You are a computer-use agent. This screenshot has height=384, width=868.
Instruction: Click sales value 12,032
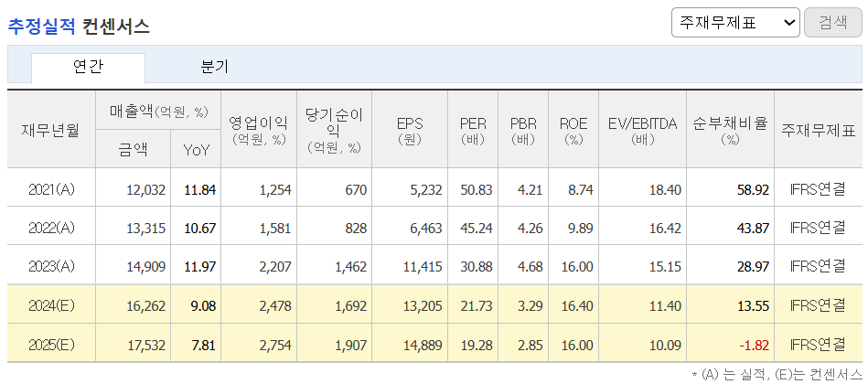click(x=146, y=190)
